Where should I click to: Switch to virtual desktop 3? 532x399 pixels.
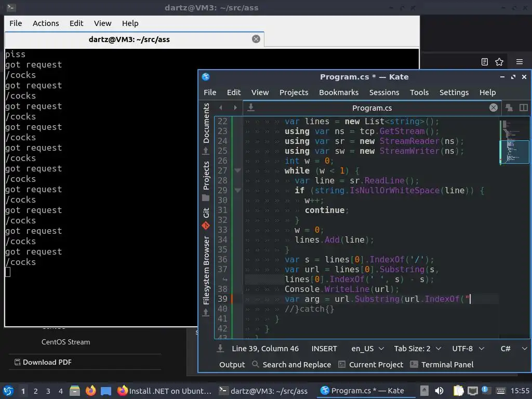pos(48,391)
